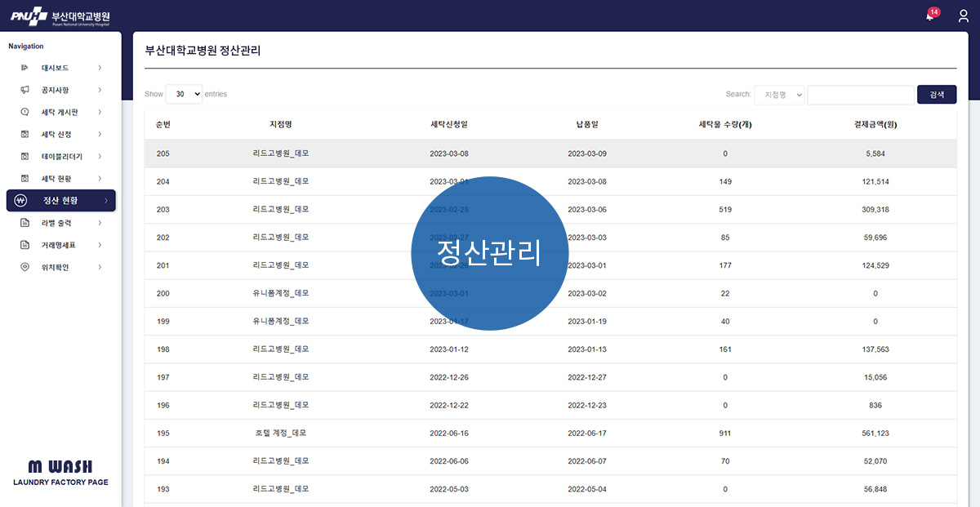This screenshot has width=980, height=507.
Task: Click 납품일 2023-01-19 in row 199
Action: 587,321
